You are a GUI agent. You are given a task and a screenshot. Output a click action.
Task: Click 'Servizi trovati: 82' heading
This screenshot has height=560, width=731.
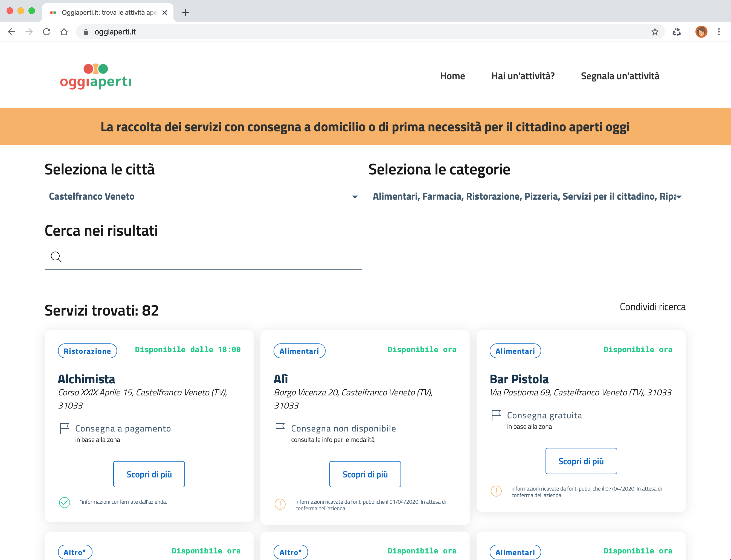click(x=102, y=310)
